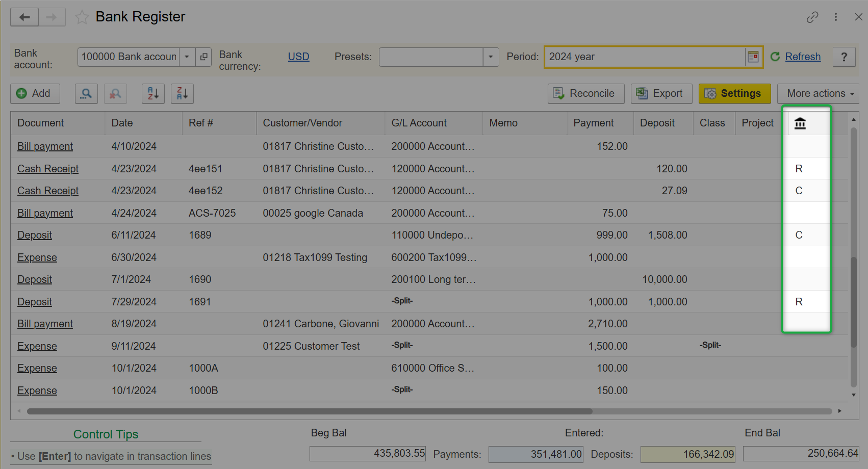The width and height of the screenshot is (868, 469).
Task: Open the 8/19/2024 Bill payment document
Action: (x=45, y=324)
